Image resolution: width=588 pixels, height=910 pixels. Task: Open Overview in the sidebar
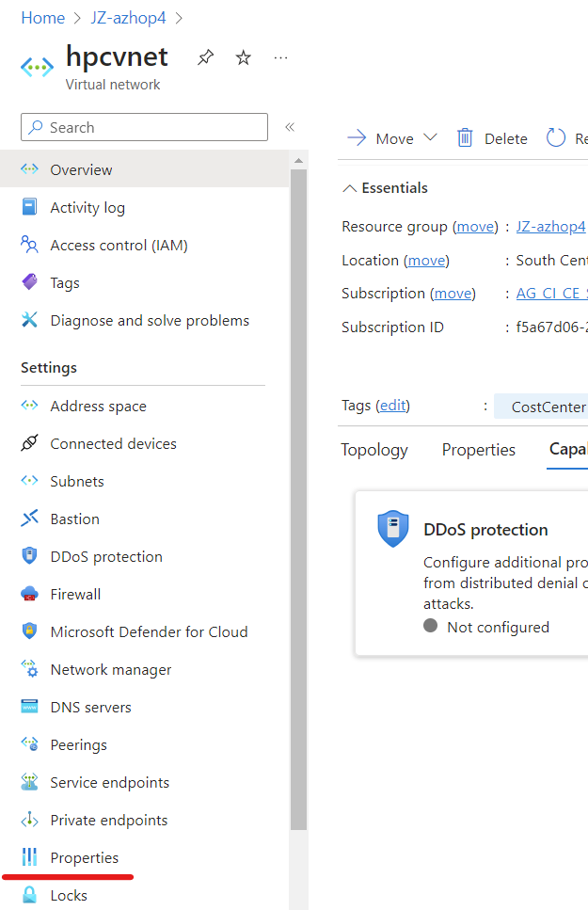(x=145, y=169)
